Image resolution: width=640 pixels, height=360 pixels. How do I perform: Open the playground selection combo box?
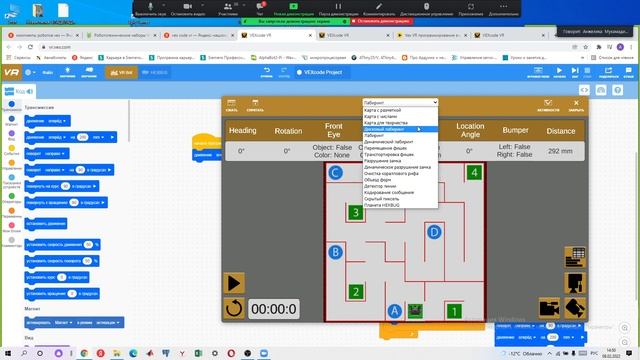(x=400, y=102)
